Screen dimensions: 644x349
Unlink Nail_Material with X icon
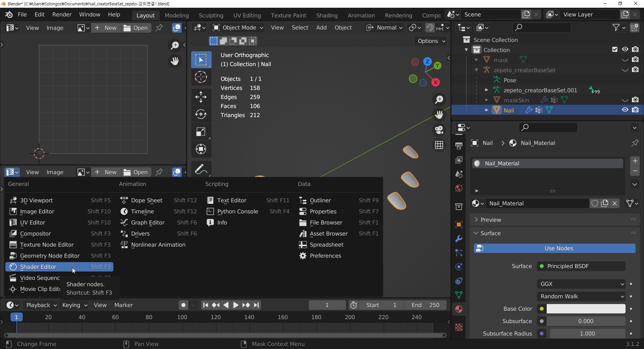click(615, 203)
